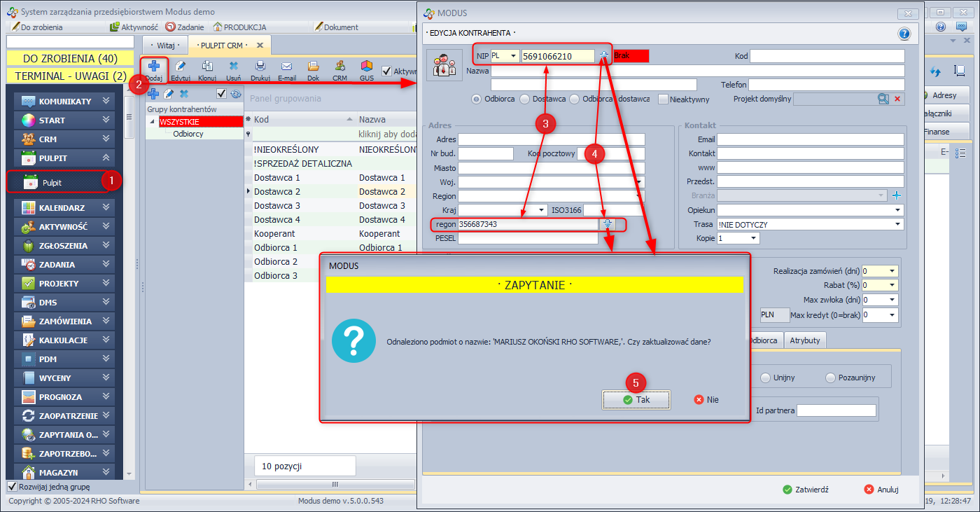
Task: Toggle Rozwijaj jedną grupę checkbox
Action: pos(12,487)
